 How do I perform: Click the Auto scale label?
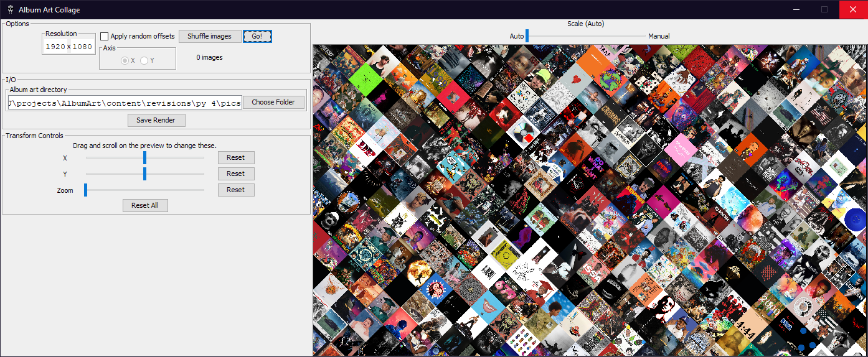517,36
